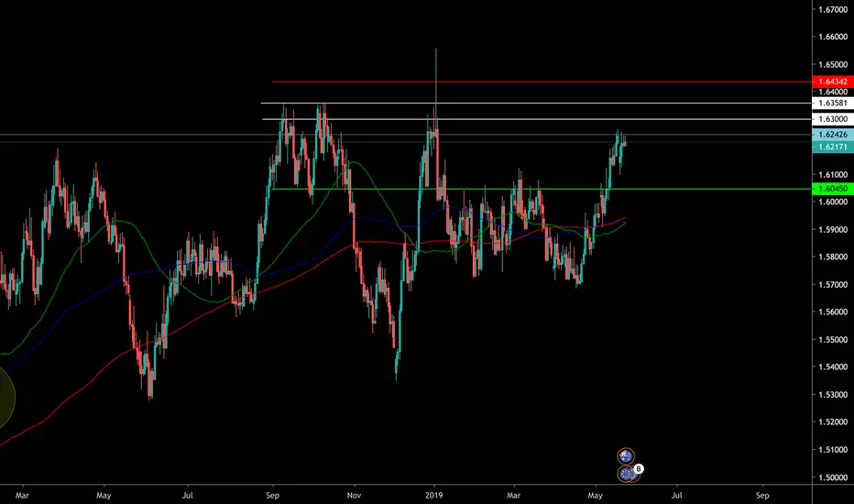Click the 1.54000 price axis value
This screenshot has width=854, height=504.
[833, 367]
